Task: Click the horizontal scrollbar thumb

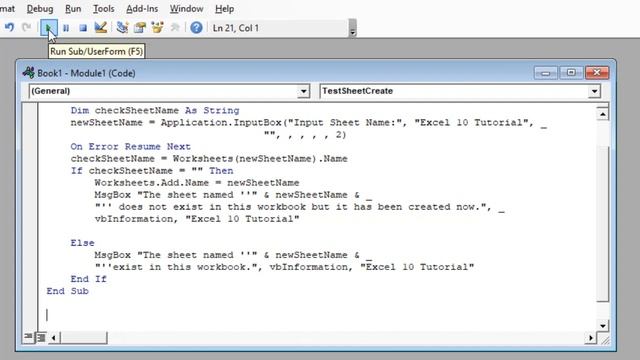Action: coord(84,338)
